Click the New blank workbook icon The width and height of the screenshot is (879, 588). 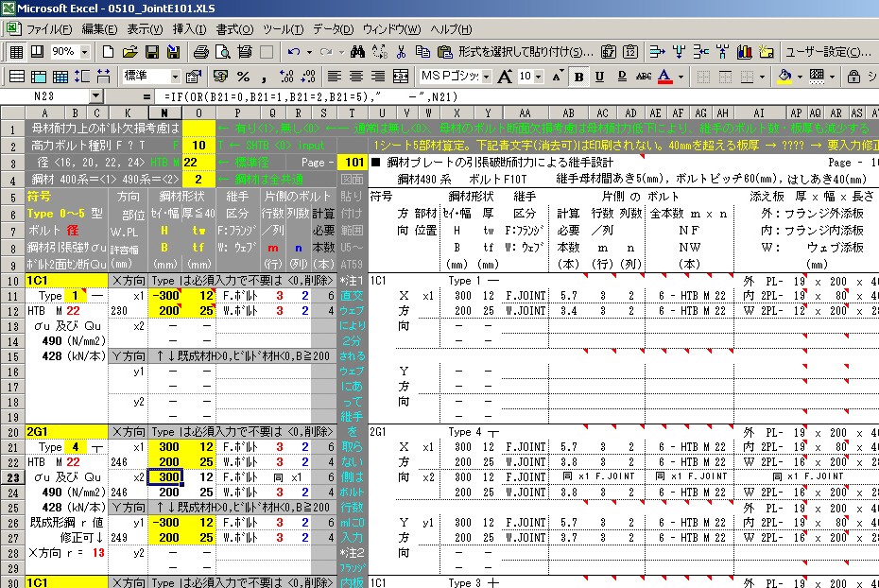pos(108,52)
